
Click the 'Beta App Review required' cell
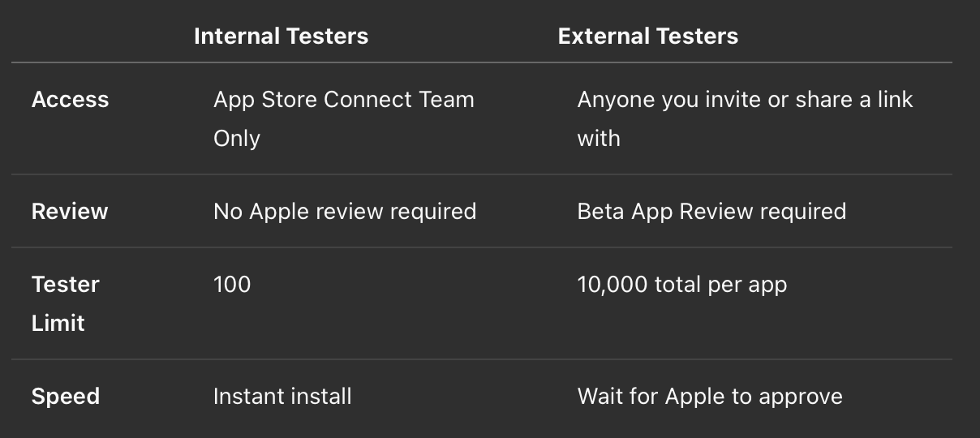click(711, 212)
